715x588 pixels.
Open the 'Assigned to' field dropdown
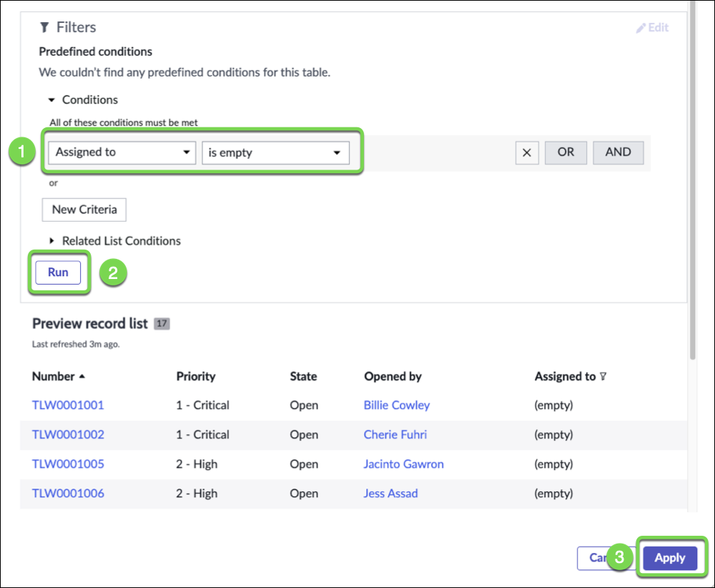coord(122,152)
